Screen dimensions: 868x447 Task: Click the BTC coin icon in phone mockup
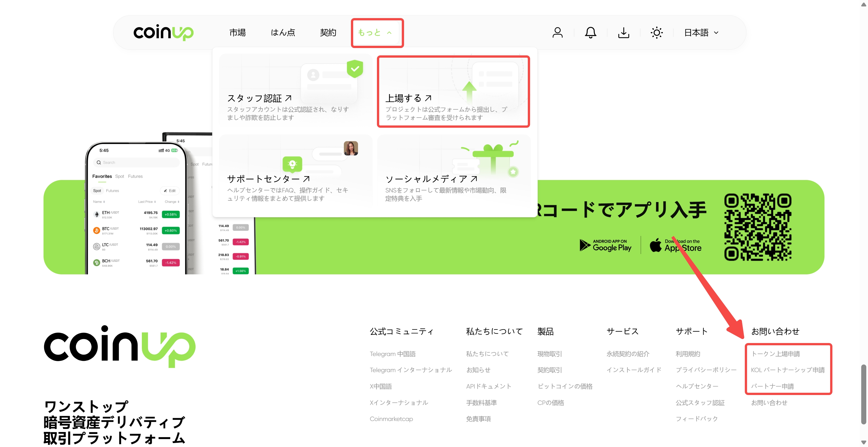coord(96,230)
